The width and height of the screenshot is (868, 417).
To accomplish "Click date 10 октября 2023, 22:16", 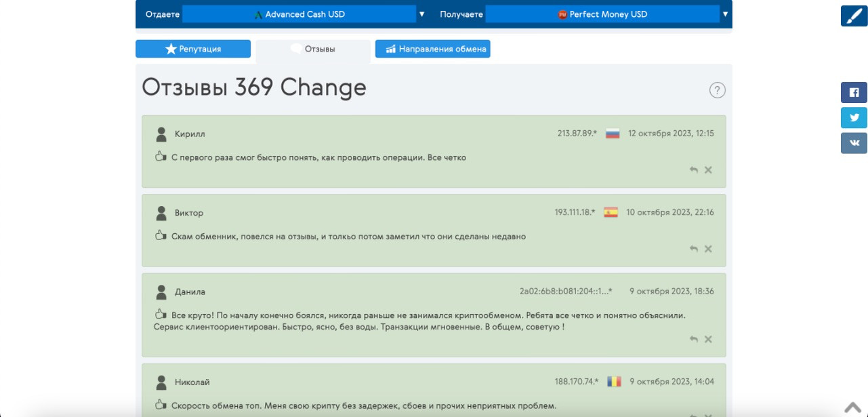I will click(670, 212).
